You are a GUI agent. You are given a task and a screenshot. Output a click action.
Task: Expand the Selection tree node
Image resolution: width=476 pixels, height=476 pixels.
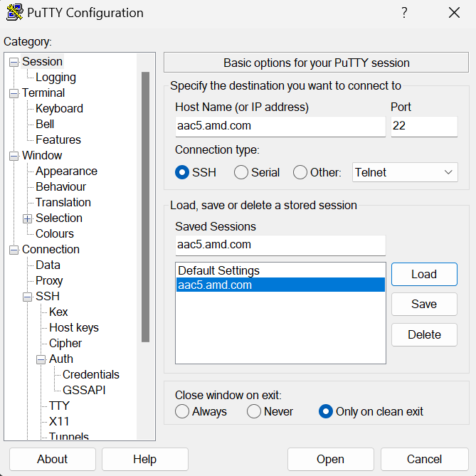click(x=27, y=218)
